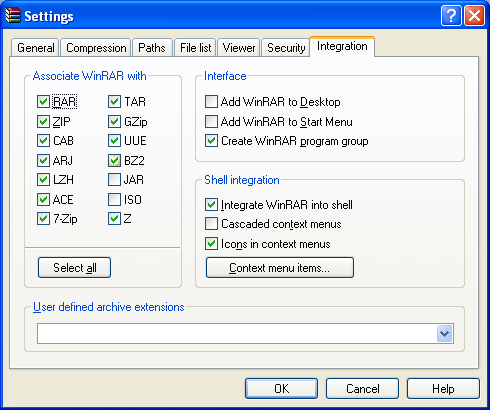Screen dimensions: 490x410
Task: Click inside the archive extensions field
Action: (237, 333)
